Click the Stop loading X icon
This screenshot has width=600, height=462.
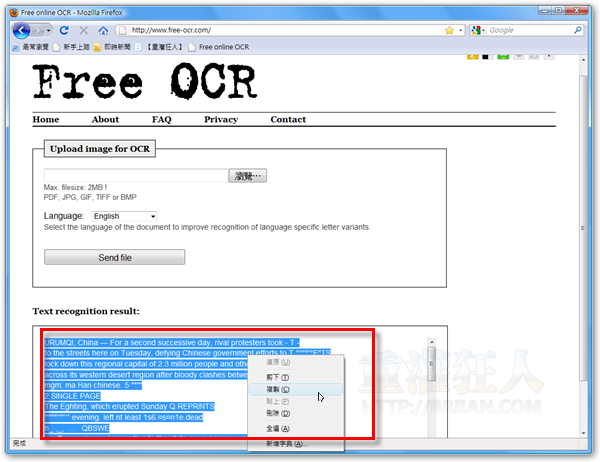pos(83,30)
